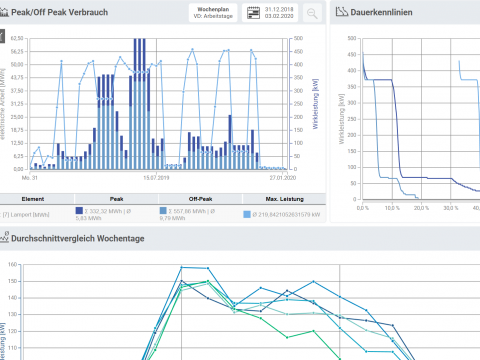Open the Wochenplan VD: Arbeitstage selector
480x360 pixels.
pos(213,13)
